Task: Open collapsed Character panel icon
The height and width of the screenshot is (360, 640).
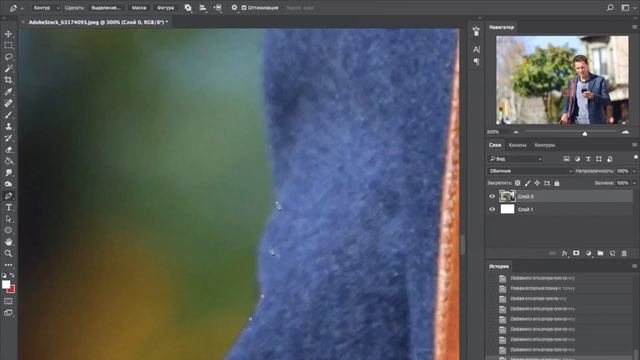Action: coord(476,49)
